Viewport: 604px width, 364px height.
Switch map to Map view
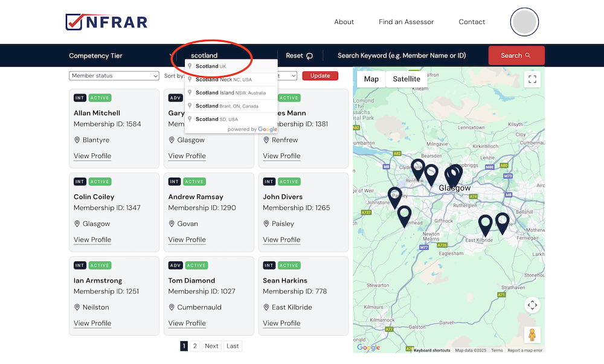(371, 79)
